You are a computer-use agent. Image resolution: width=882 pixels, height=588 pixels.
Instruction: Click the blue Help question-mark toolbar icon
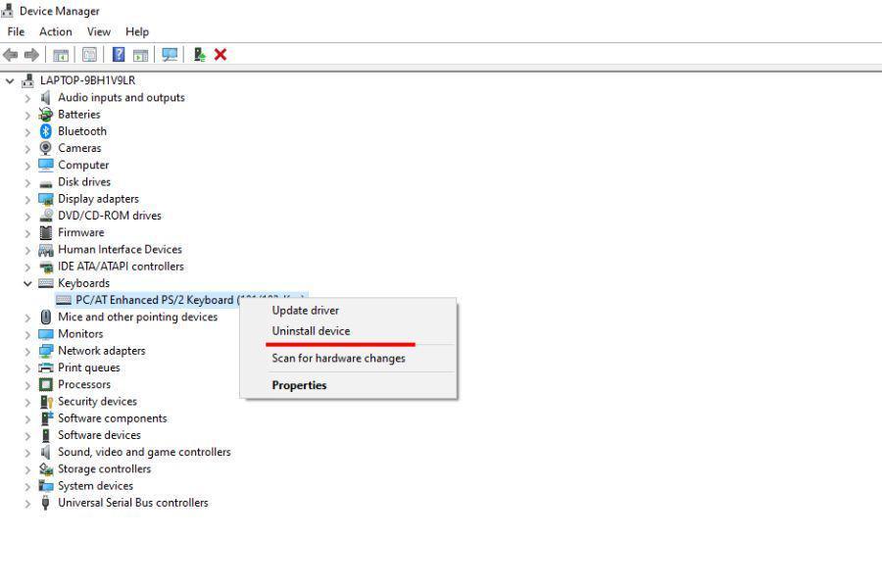119,55
